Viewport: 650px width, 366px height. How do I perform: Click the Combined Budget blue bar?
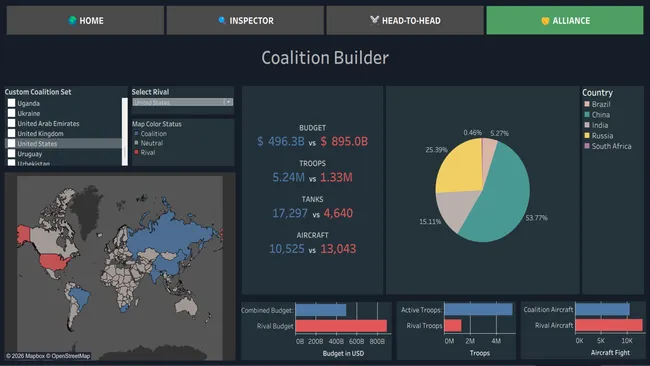pyautogui.click(x=320, y=310)
